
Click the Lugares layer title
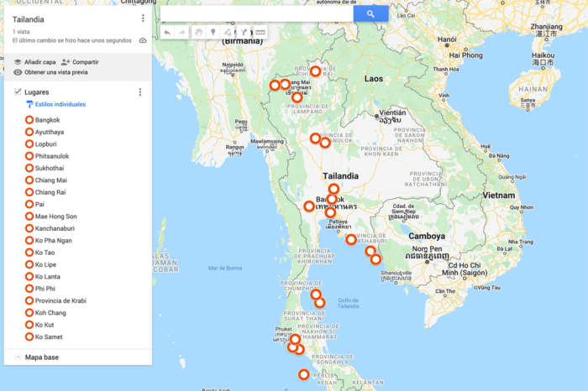point(37,92)
